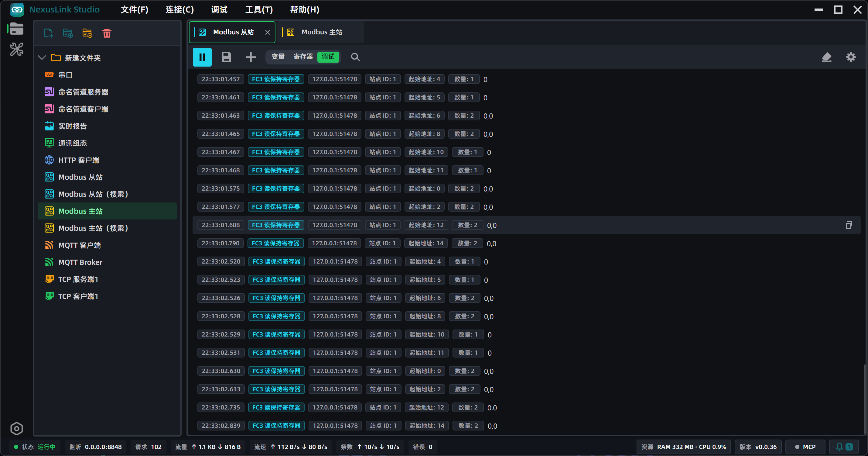The height and width of the screenshot is (456, 868).
Task: Click 起始地址: 6 in 22:33:01.463 row
Action: [x=424, y=116]
